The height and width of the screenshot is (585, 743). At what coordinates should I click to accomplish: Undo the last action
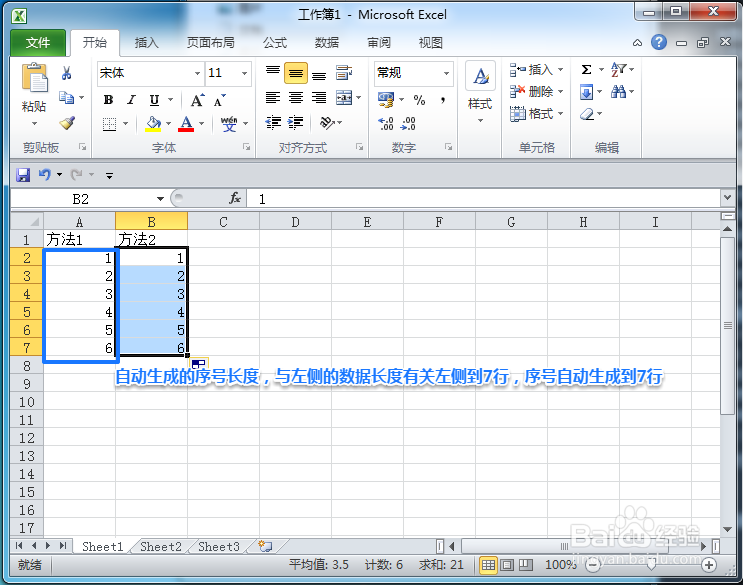(45, 175)
